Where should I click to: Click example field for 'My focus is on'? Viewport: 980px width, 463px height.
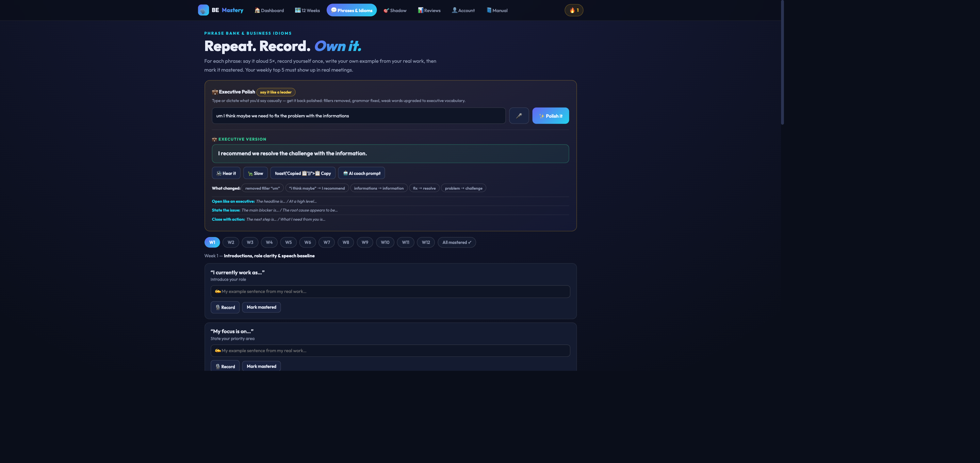coord(390,351)
